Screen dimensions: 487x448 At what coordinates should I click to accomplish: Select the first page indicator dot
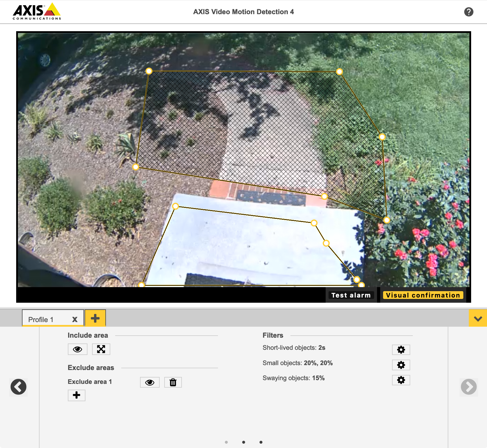coord(226,442)
